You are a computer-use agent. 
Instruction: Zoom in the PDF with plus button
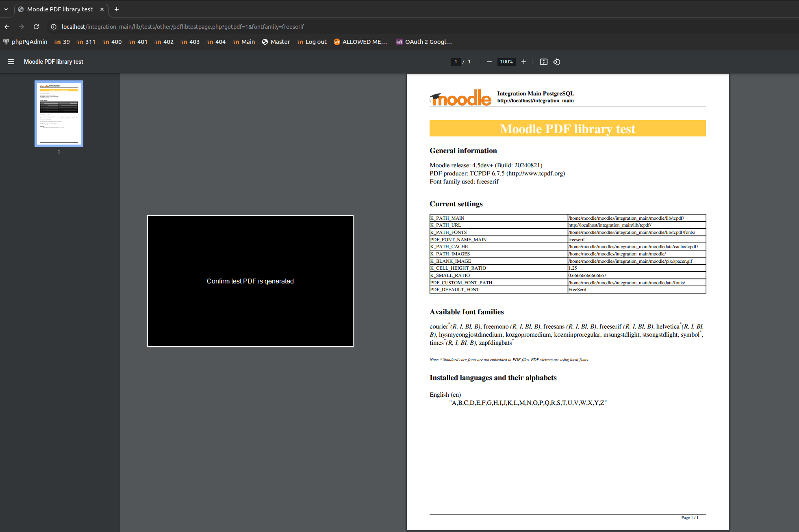pos(524,62)
